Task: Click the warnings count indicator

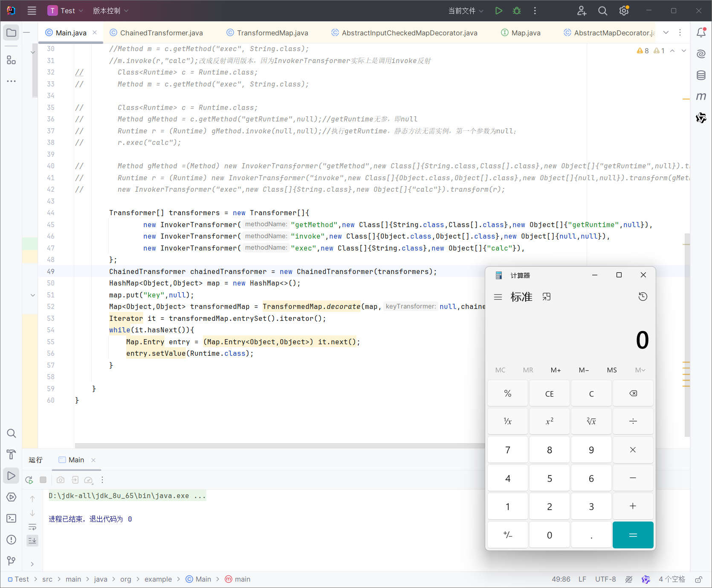Action: [x=643, y=51]
